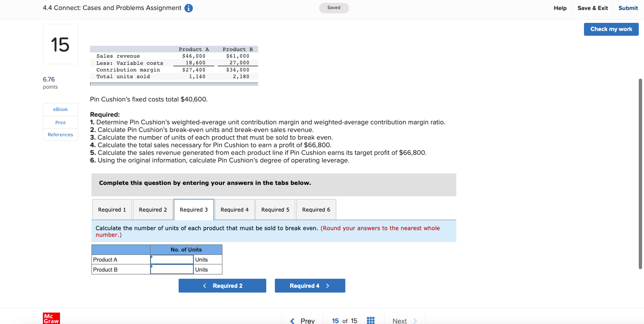Click the Saved status indicator
Viewport: 644px width, 324px height.
333,8
